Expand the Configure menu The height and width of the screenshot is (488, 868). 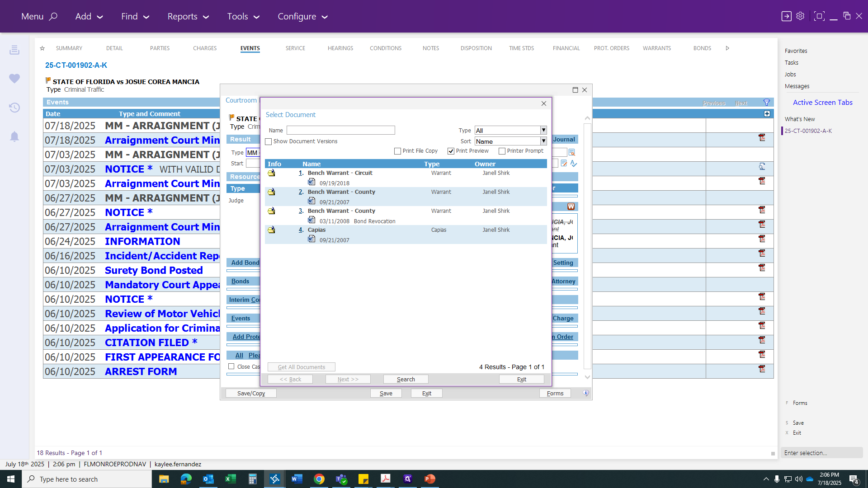pyautogui.click(x=302, y=16)
